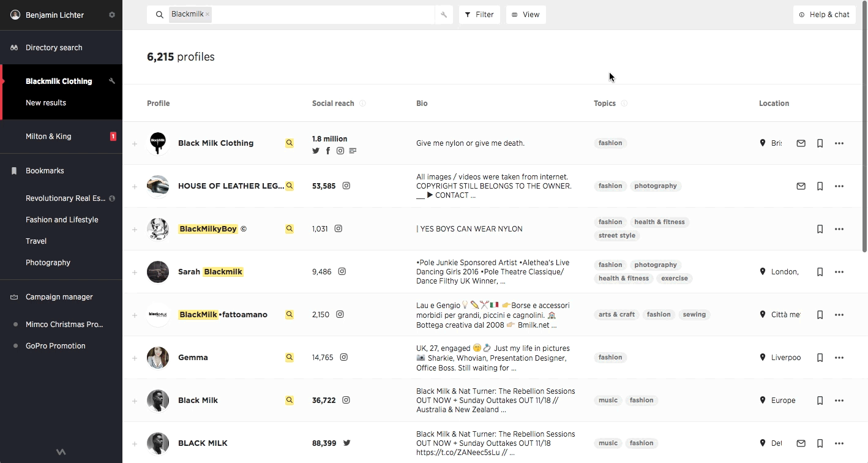Click search-match icon for Black Milk 36,722

point(290,400)
